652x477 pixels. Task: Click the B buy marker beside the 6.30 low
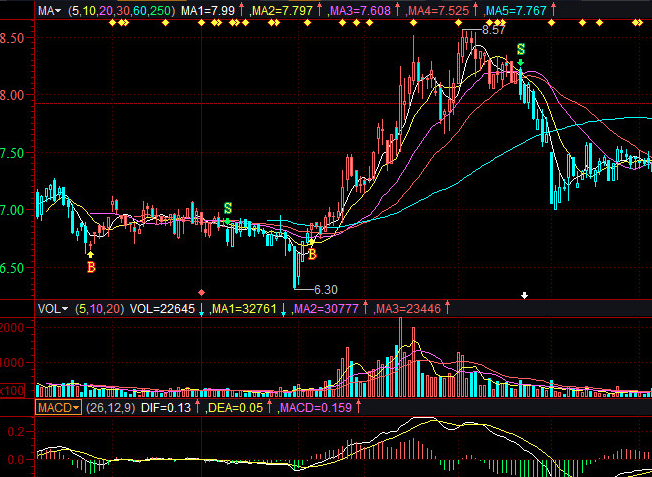(312, 254)
